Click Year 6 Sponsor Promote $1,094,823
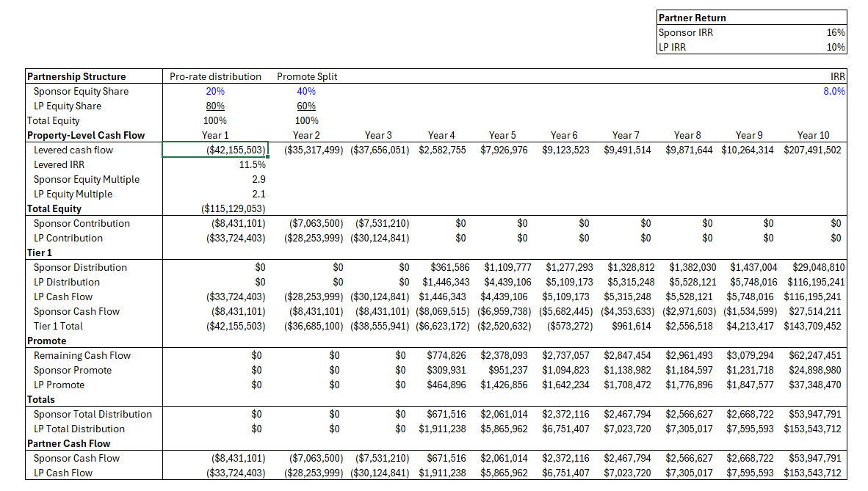Screen dimensions: 868x491 [565, 371]
